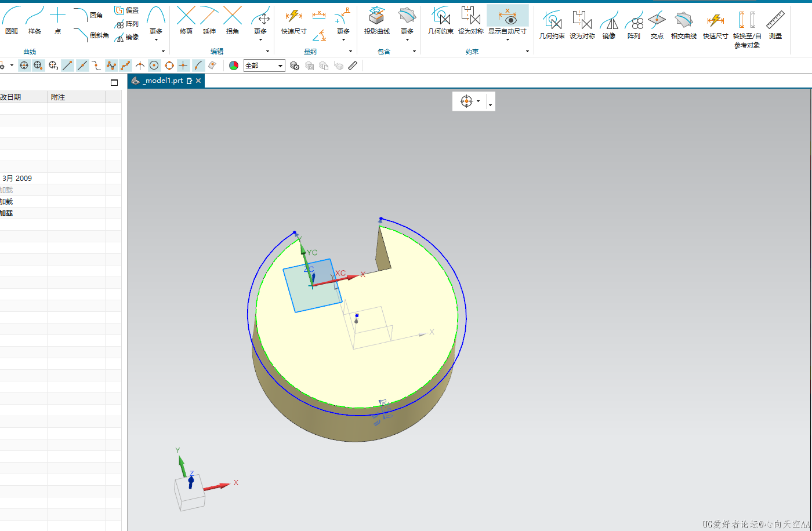Click the ruler icon in selection bar
The height and width of the screenshot is (531, 812).
(353, 66)
